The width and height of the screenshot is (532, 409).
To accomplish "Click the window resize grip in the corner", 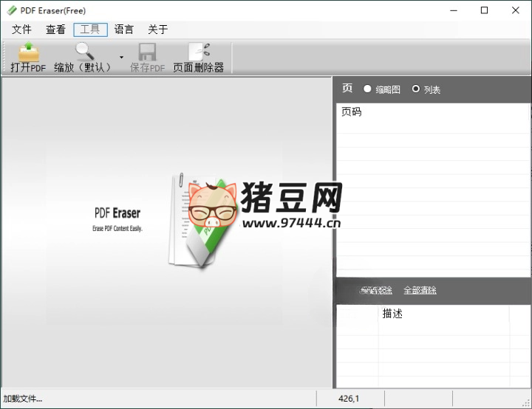I will point(526,403).
